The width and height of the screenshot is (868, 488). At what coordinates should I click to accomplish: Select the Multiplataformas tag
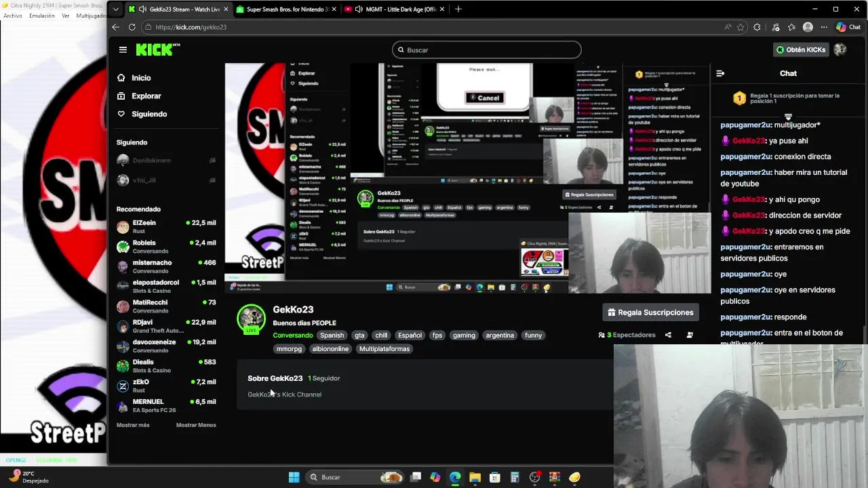pos(384,349)
